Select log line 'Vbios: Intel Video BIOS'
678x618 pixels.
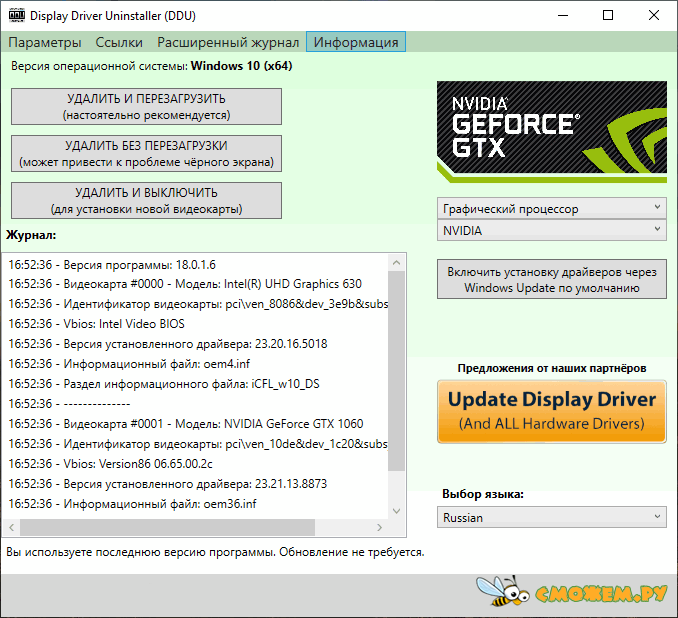pyautogui.click(x=96, y=324)
